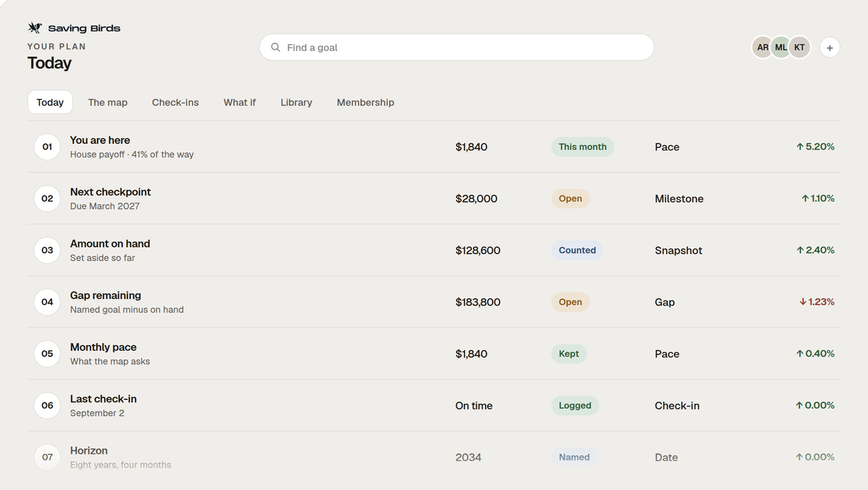Select the 02 step number badge
This screenshot has width=868, height=490.
tap(47, 199)
